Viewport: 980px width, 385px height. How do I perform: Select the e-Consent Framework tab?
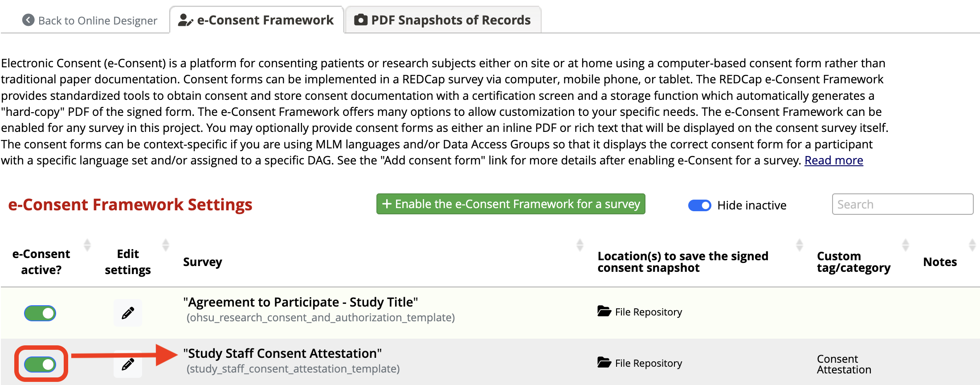(x=257, y=20)
